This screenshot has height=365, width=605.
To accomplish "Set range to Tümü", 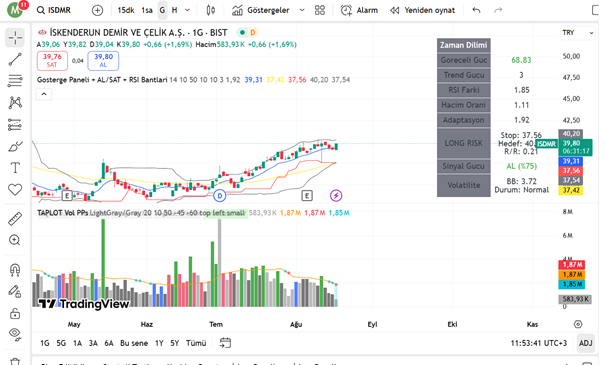I will pyautogui.click(x=196, y=343).
